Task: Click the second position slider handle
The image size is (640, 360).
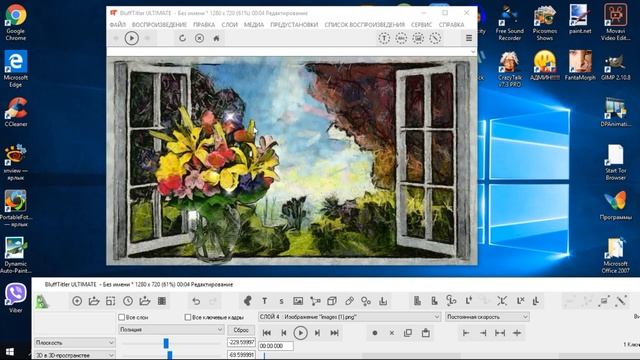Action: click(x=170, y=356)
